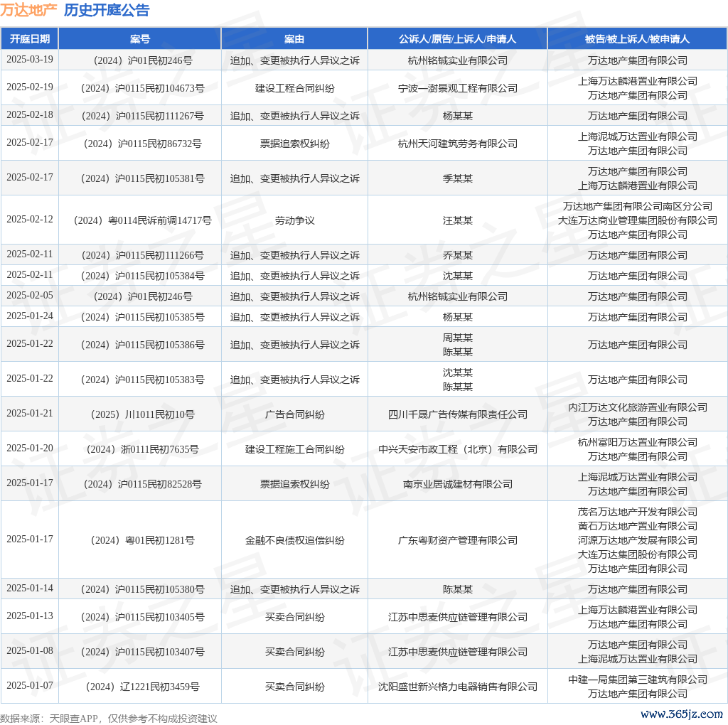Select case number 辽1221民初3459号

(x=142, y=687)
